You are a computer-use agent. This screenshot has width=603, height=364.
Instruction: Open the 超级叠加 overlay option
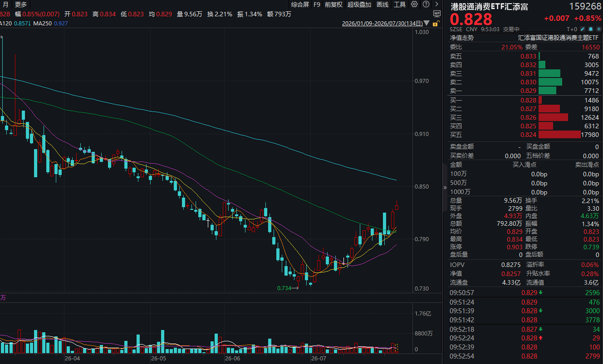coord(359,5)
